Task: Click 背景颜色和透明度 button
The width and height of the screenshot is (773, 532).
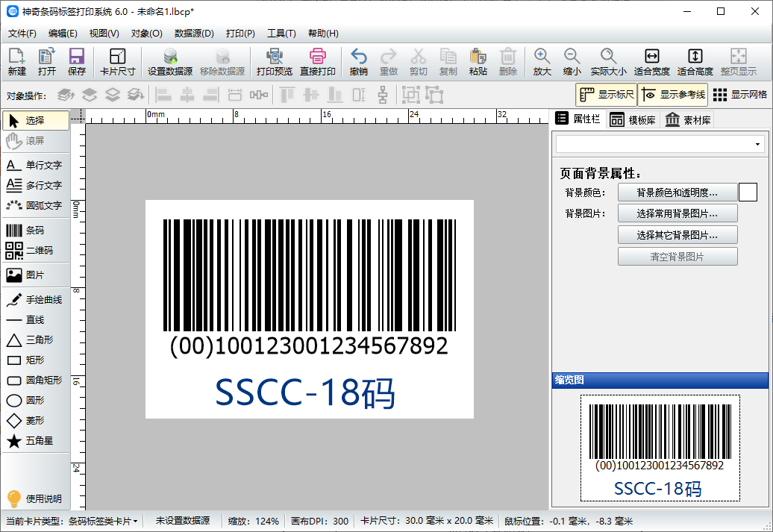Action: pyautogui.click(x=677, y=192)
